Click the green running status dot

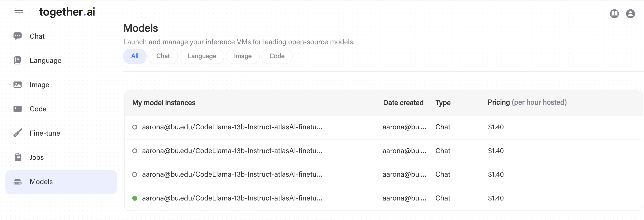point(134,198)
